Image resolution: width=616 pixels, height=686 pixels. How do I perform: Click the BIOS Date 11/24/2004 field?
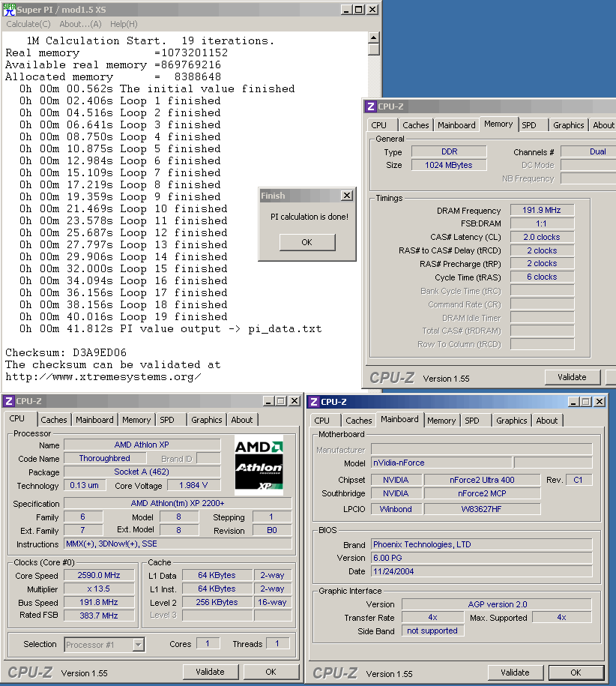coord(481,571)
